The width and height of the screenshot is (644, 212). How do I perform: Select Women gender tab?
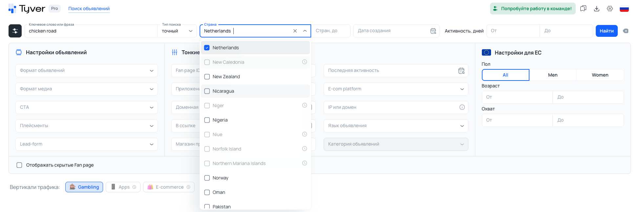(x=600, y=75)
